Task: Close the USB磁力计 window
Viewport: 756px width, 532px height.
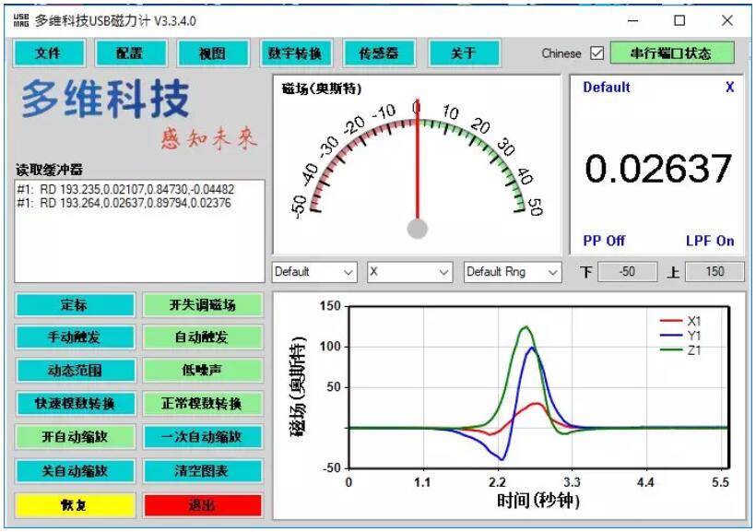Action: coord(727,20)
